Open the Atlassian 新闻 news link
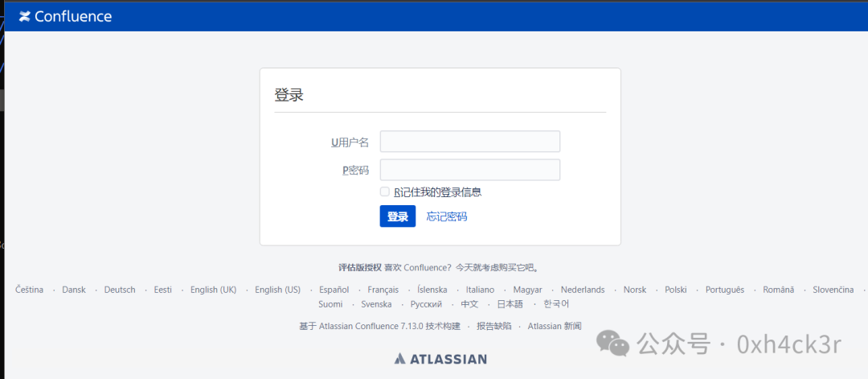 point(555,327)
